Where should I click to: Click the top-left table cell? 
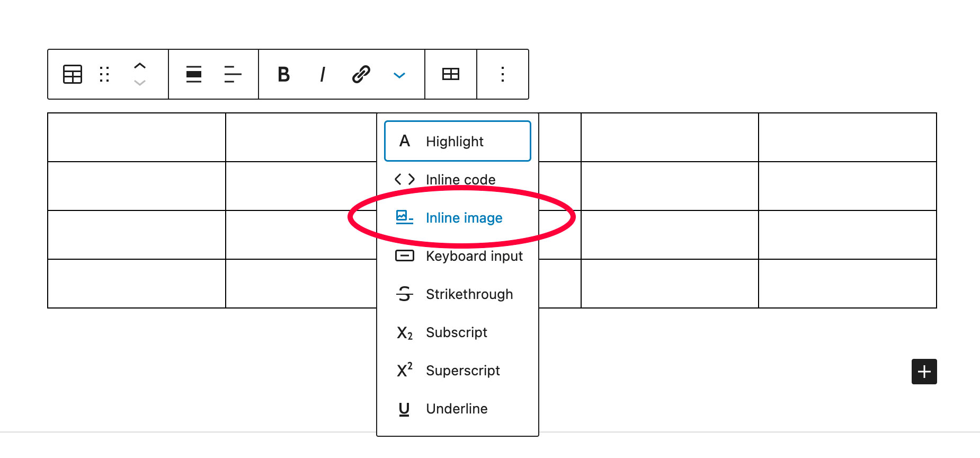(x=137, y=137)
